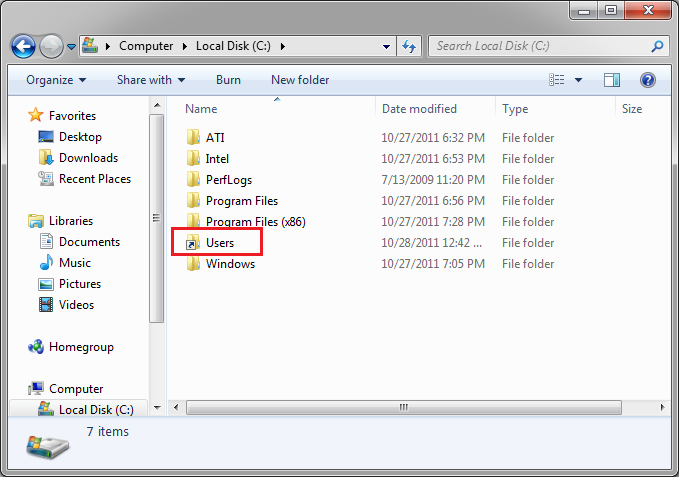Sort by the Date modified column header
Screen dimensions: 679x477
419,109
